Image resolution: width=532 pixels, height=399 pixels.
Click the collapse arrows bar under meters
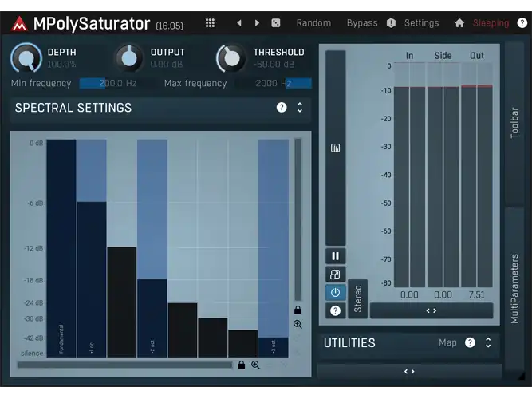click(432, 310)
